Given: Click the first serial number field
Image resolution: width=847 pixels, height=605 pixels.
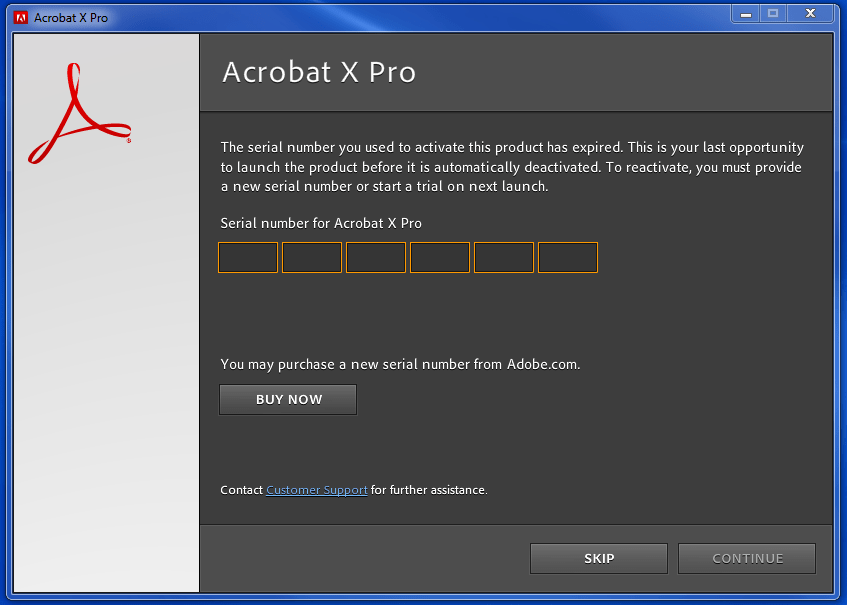Looking at the screenshot, I should click(247, 257).
